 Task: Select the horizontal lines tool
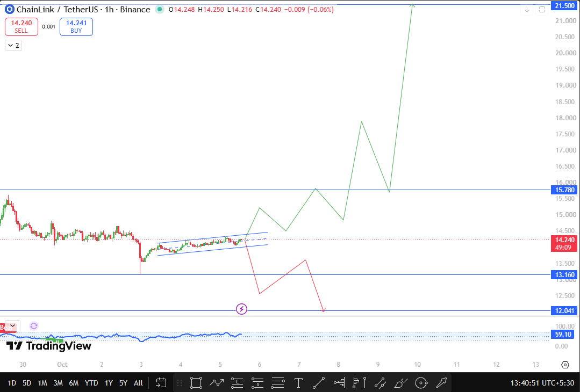pos(278,383)
